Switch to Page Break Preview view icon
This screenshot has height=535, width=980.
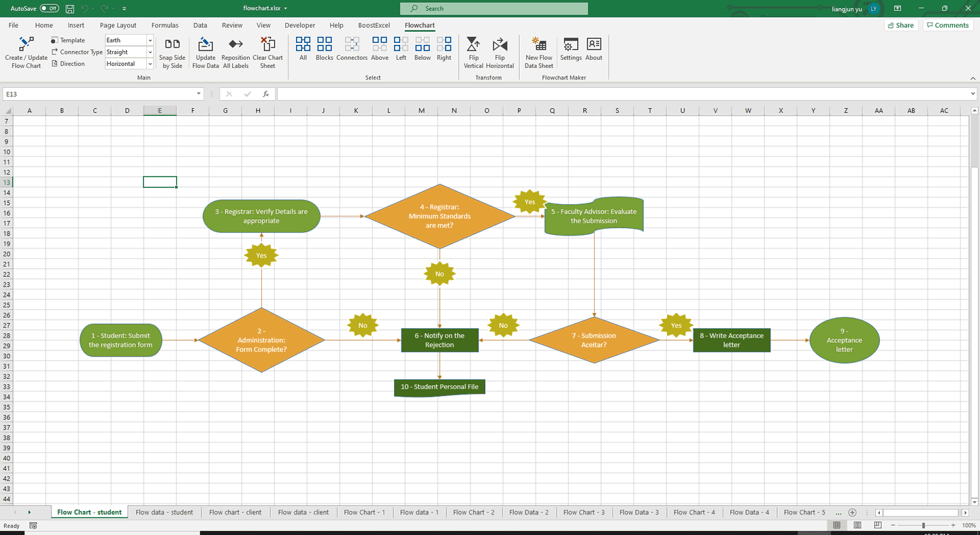point(879,525)
